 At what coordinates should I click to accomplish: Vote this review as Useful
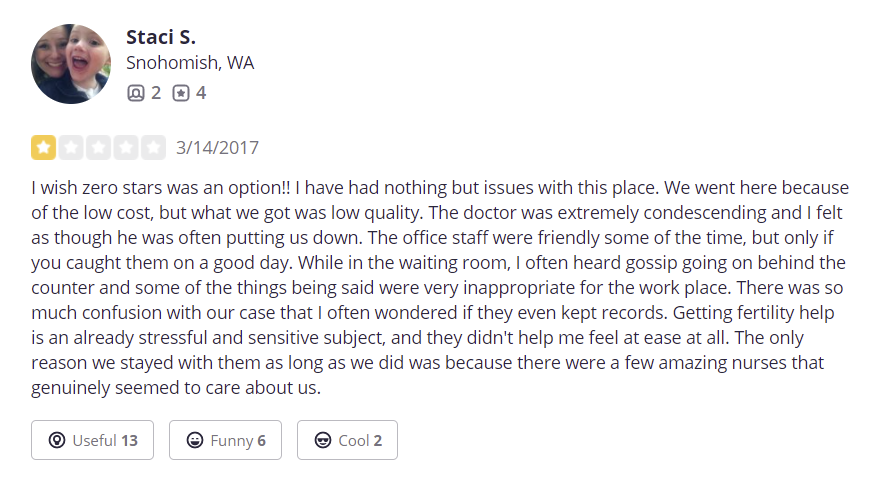[93, 440]
